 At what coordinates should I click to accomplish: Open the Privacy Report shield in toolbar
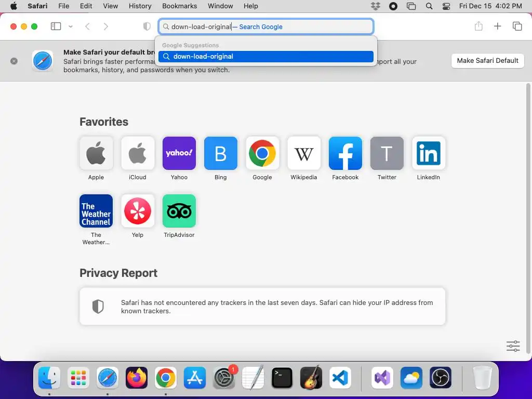tap(147, 26)
